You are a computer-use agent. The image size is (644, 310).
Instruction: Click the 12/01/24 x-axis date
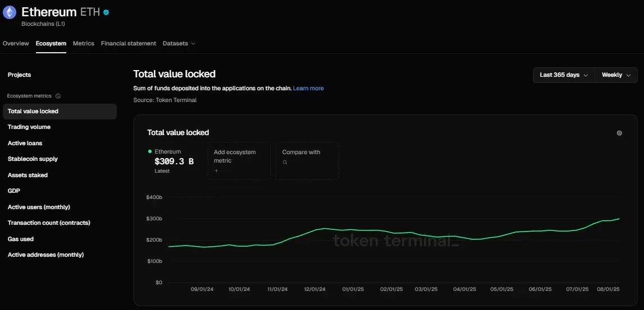315,289
